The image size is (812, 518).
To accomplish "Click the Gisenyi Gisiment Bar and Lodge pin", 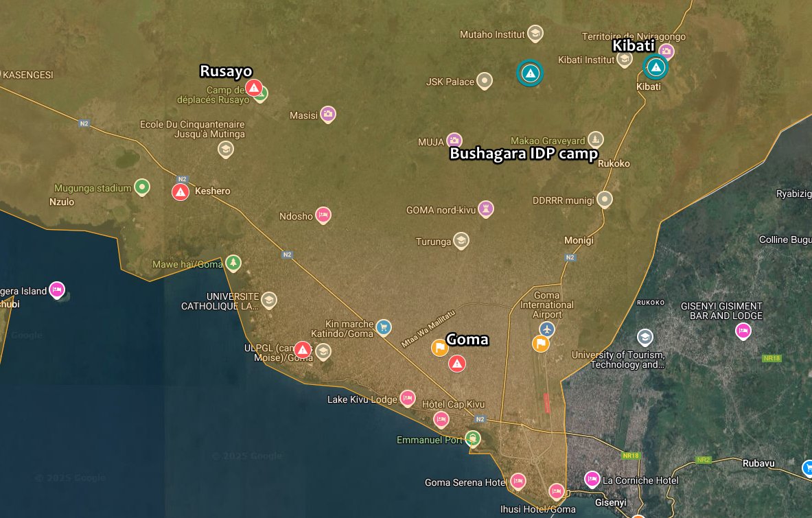I will [743, 331].
